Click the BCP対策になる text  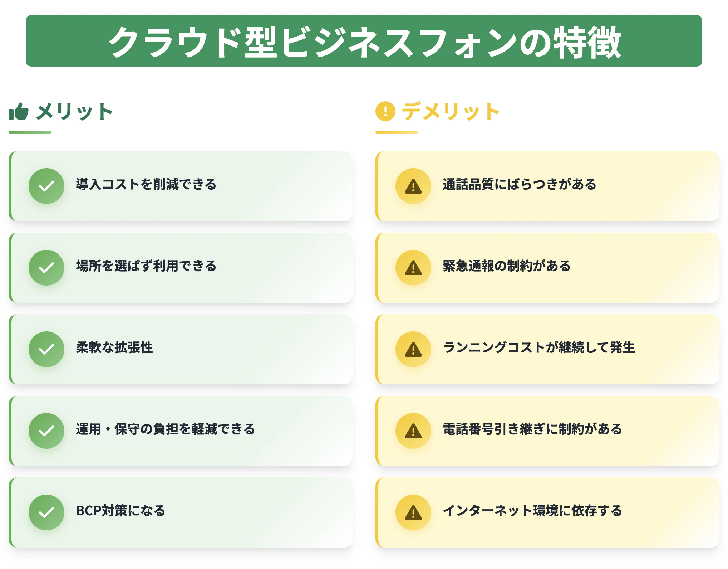[120, 511]
